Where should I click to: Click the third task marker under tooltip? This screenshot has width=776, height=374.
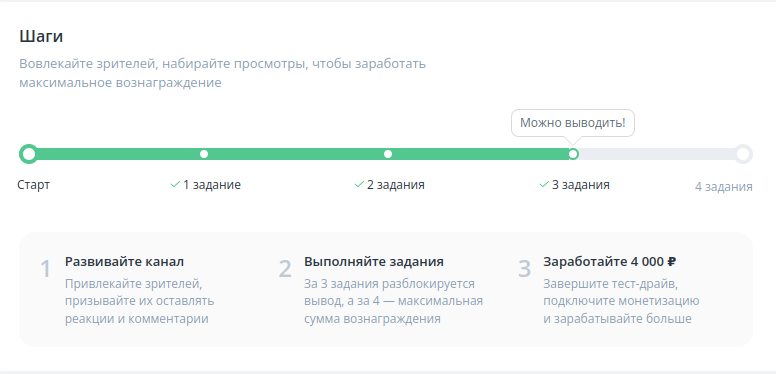pyautogui.click(x=573, y=154)
